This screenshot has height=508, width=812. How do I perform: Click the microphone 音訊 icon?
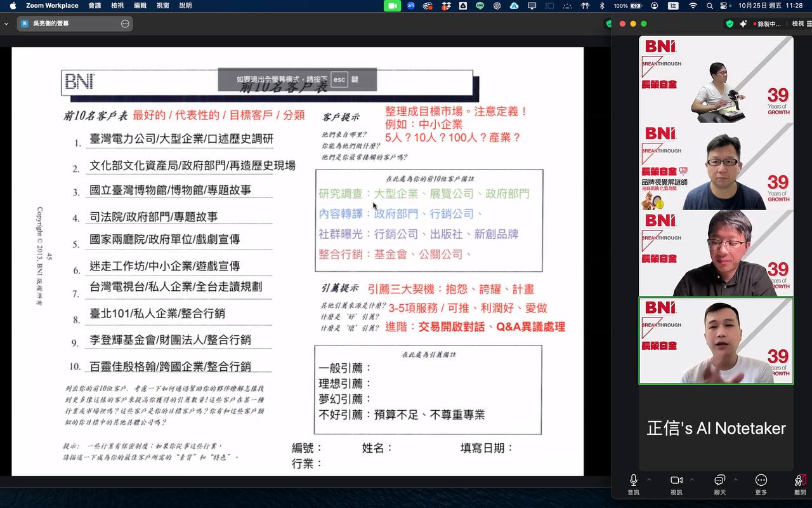[x=633, y=480]
